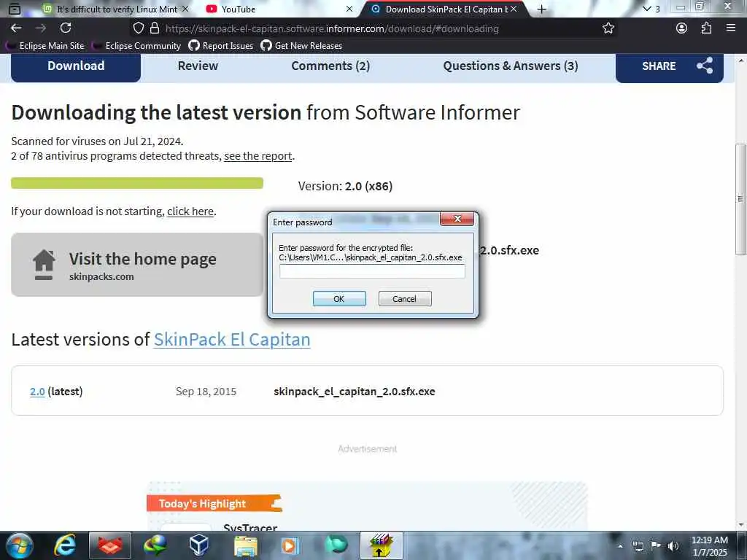Open the Action Center flag icon
Screen dimensions: 747x560
point(656,545)
